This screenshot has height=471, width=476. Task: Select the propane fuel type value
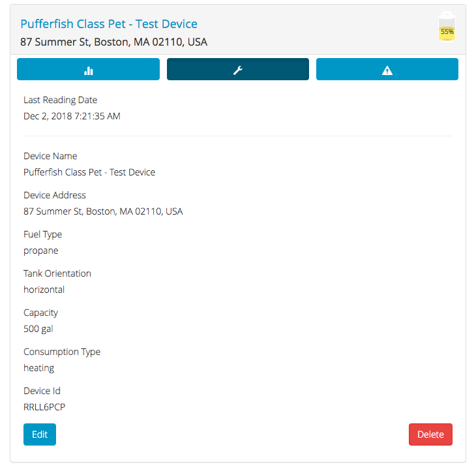coord(40,251)
